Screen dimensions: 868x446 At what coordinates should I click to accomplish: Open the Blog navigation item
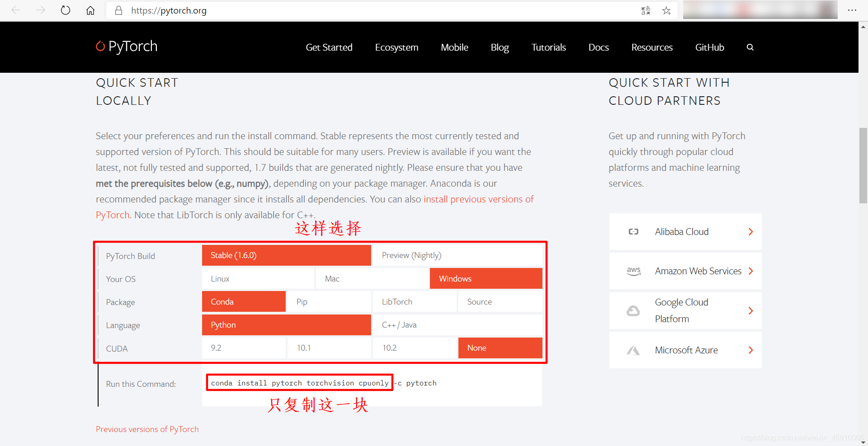(500, 47)
